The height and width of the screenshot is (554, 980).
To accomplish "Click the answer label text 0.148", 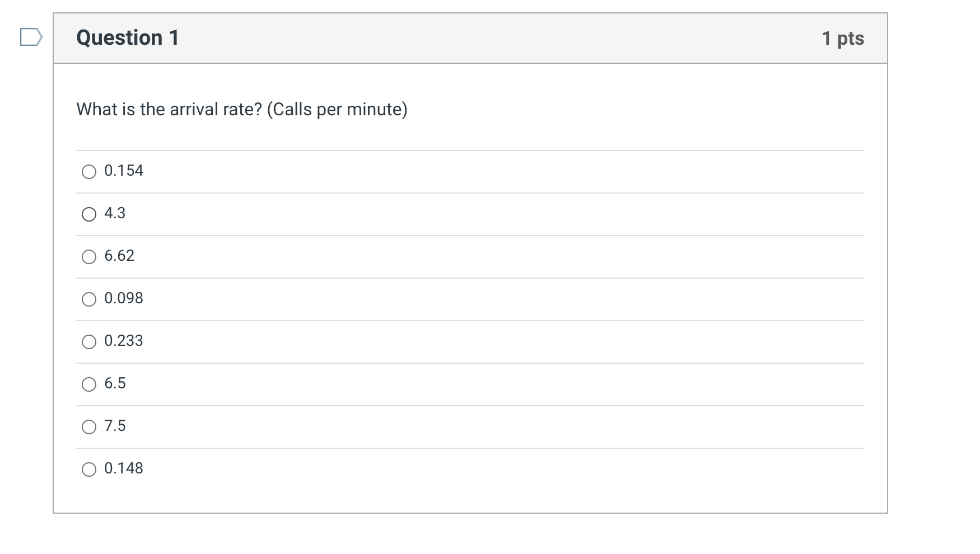I will (123, 468).
